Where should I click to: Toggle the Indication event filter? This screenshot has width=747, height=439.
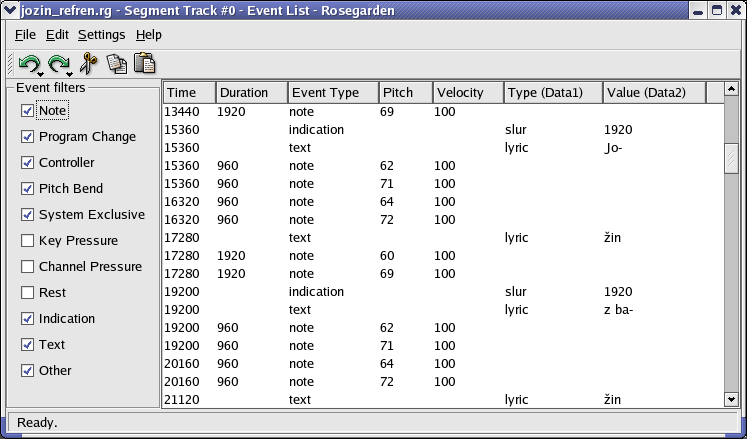pyautogui.click(x=27, y=318)
